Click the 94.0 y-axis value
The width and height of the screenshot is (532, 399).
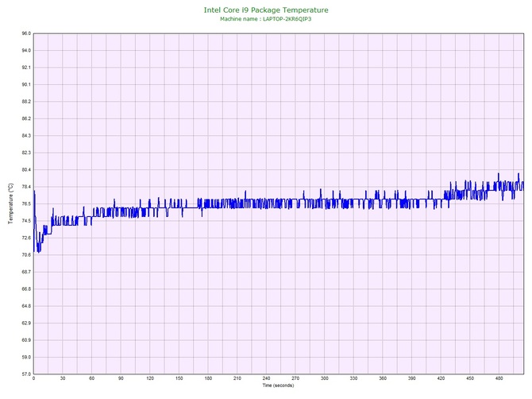point(26,51)
